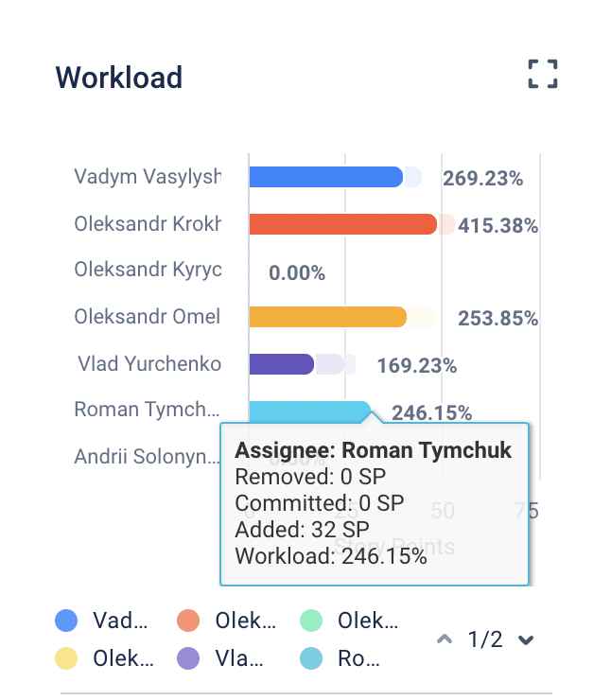
Task: Click the yellow Olek... legend color dot
Action: [66, 658]
